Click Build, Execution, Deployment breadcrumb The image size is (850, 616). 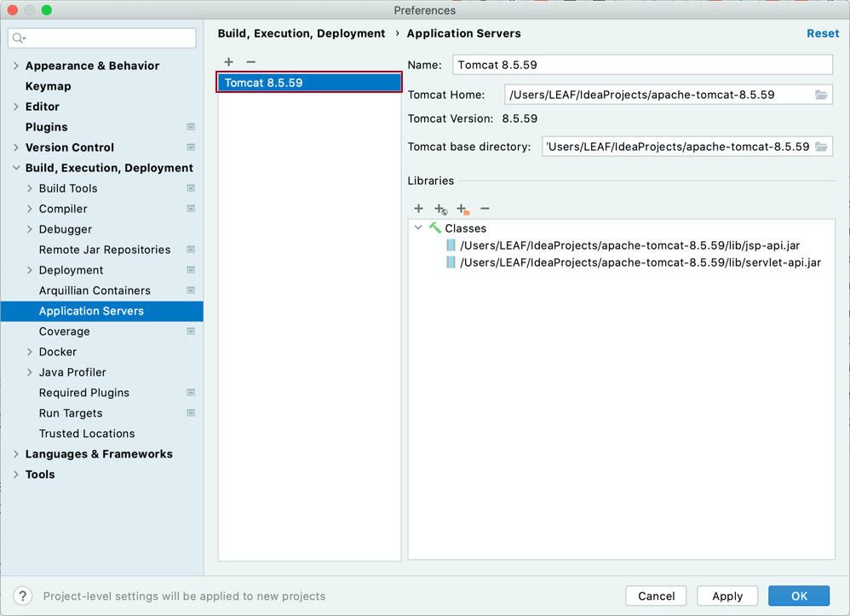302,33
